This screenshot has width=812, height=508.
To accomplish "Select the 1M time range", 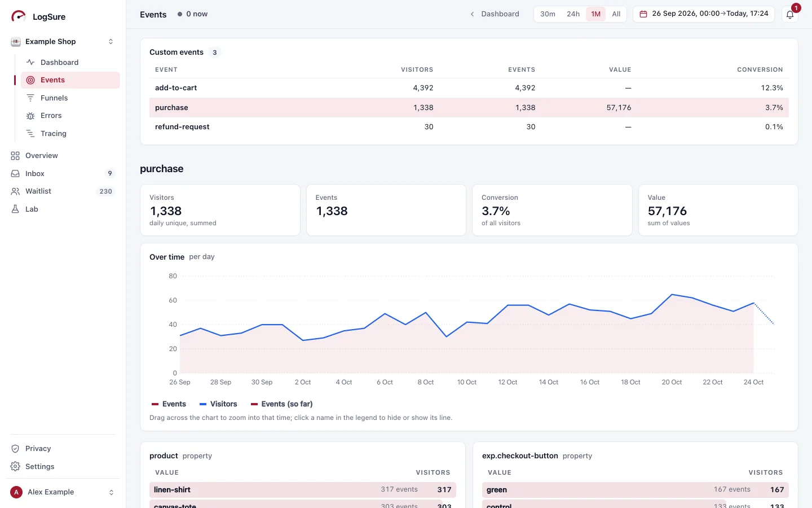I will 595,14.
